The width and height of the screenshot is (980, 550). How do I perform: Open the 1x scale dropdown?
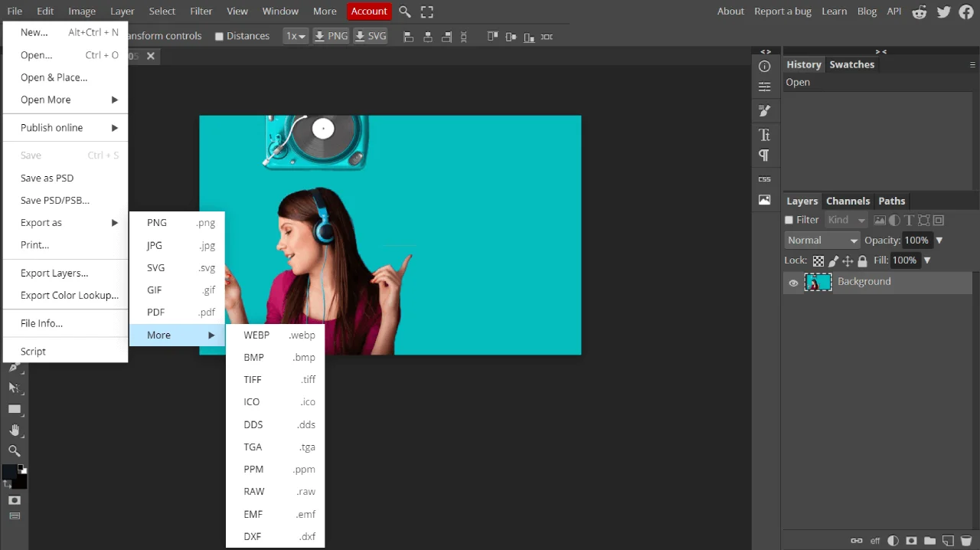tap(296, 36)
